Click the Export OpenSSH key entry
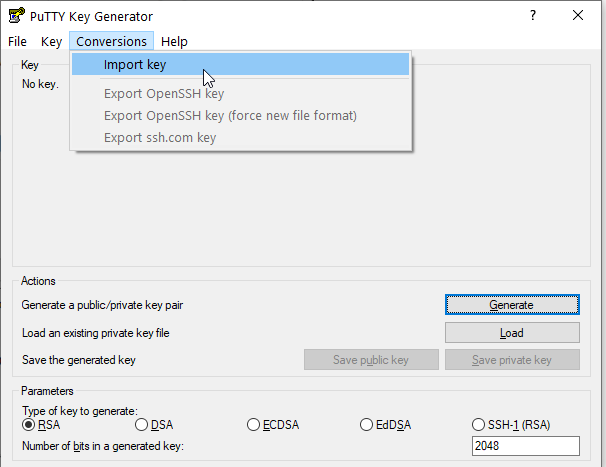 click(x=240, y=94)
